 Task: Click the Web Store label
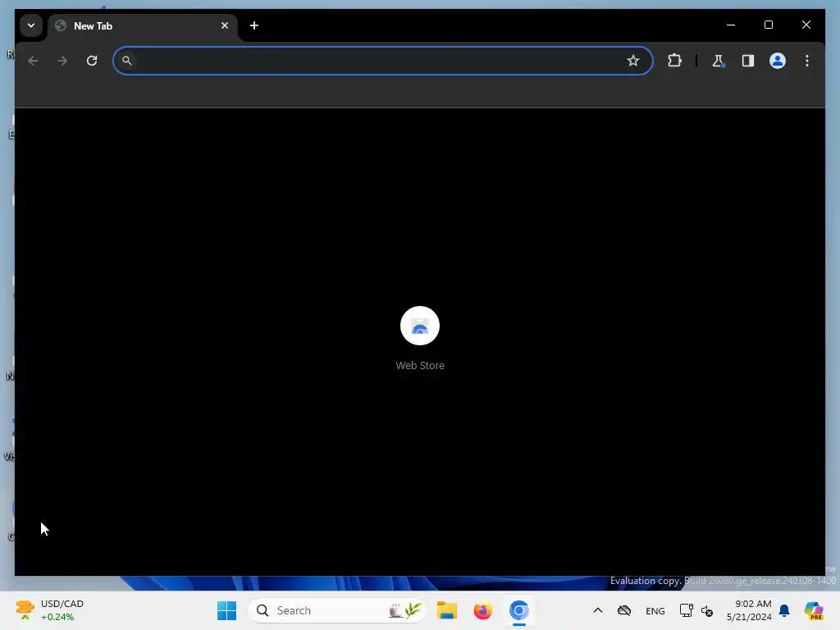[420, 365]
